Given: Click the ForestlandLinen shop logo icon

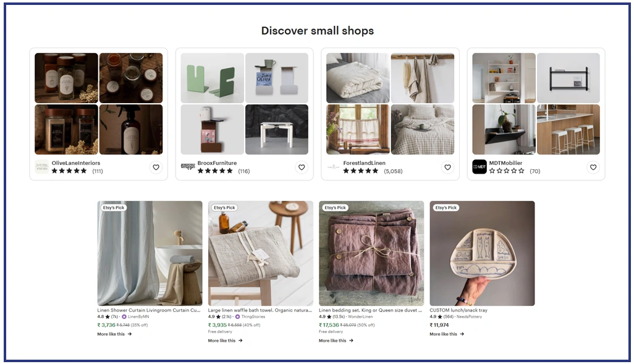Looking at the screenshot, I should tap(334, 167).
